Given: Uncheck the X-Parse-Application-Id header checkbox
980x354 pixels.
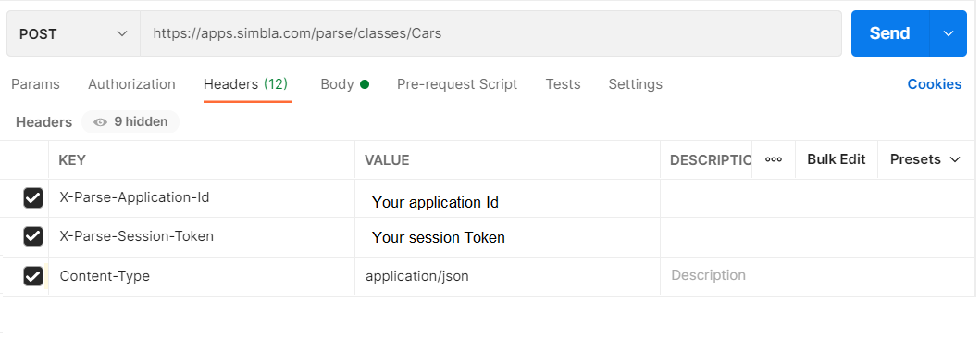Looking at the screenshot, I should pyautogui.click(x=33, y=198).
